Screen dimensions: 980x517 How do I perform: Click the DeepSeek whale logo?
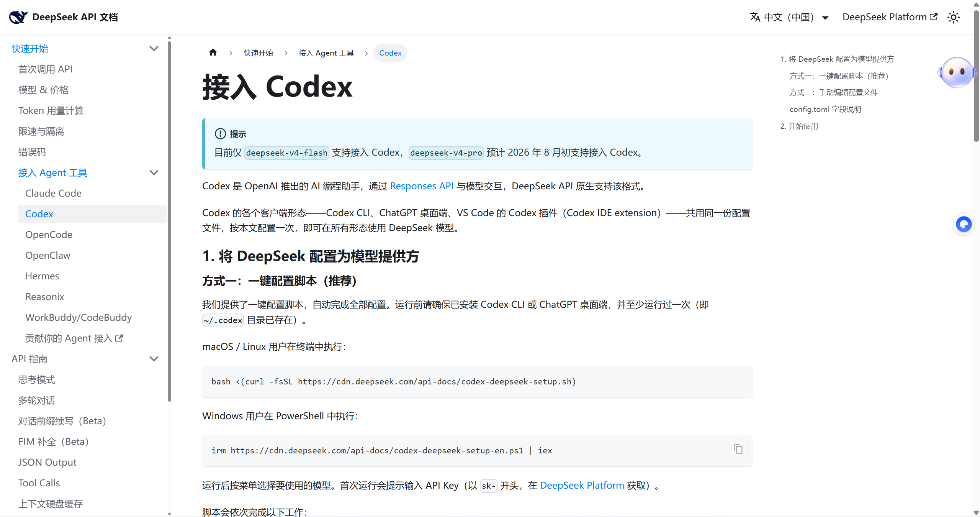point(18,17)
